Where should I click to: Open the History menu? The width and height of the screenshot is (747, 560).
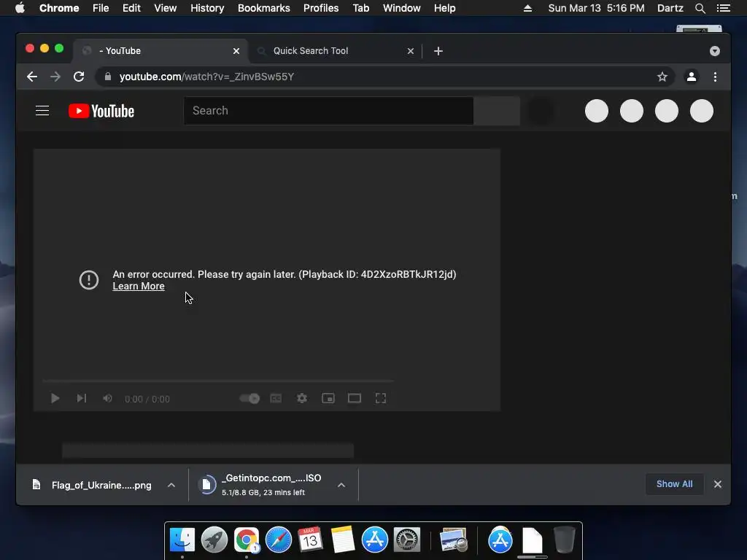[207, 8]
